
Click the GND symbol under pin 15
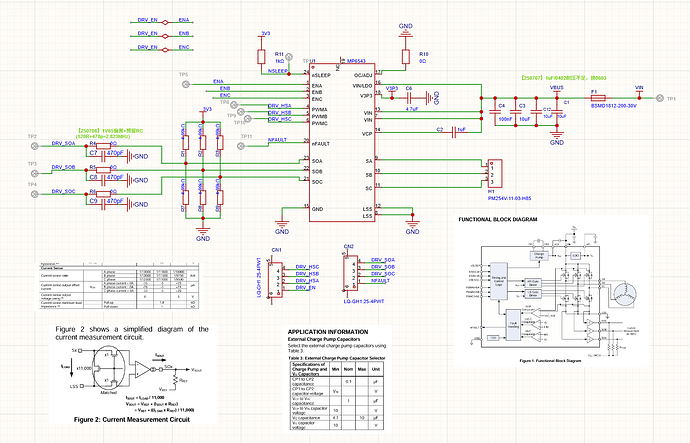click(282, 227)
